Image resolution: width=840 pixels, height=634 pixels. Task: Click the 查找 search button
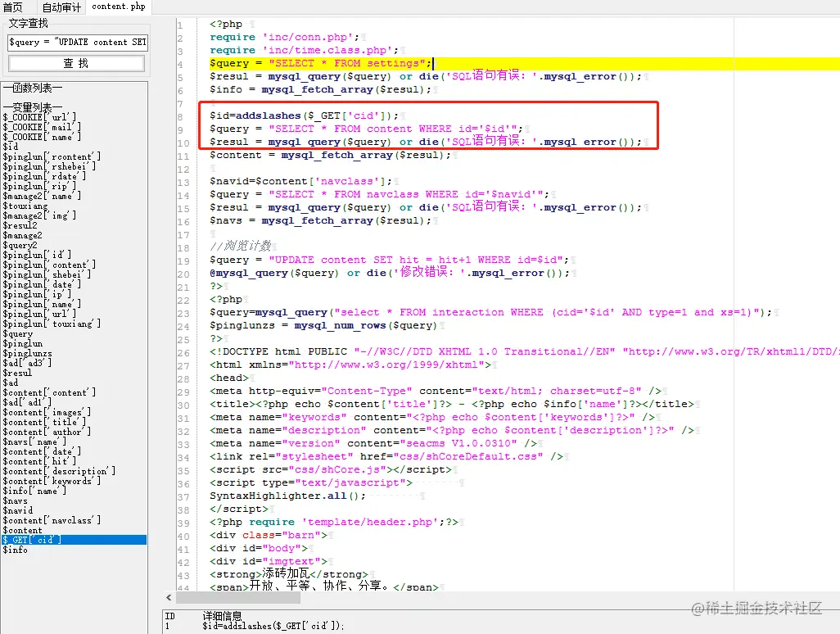click(76, 63)
